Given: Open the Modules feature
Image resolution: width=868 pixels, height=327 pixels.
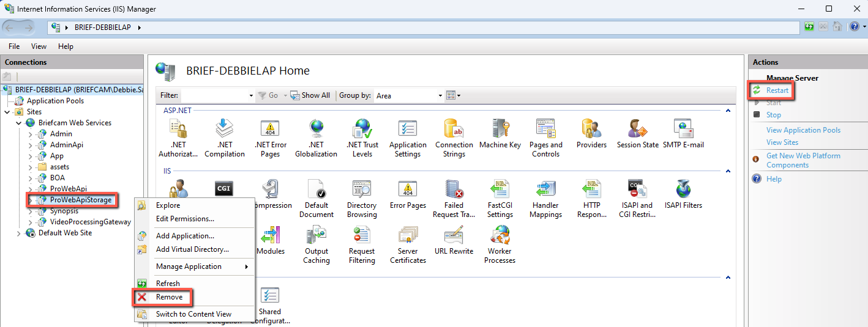Looking at the screenshot, I should pos(270,241).
